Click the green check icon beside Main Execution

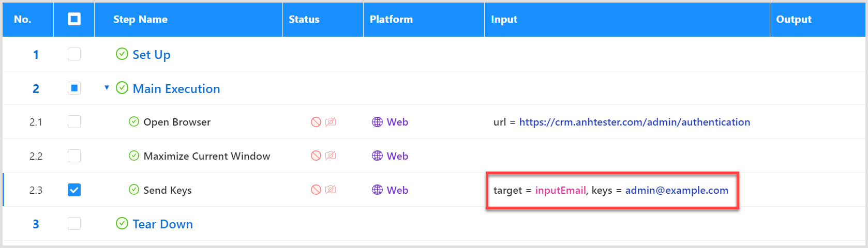(x=122, y=88)
